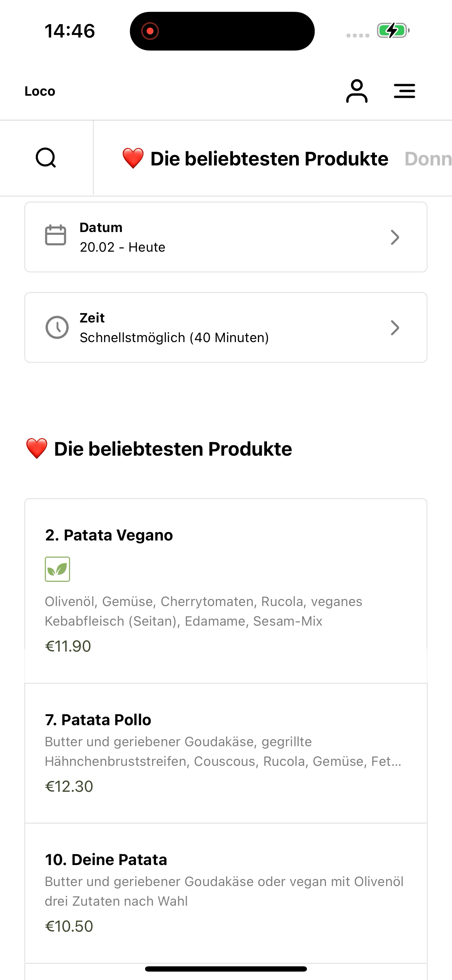Tap the calendar icon beside Datum

pyautogui.click(x=56, y=236)
